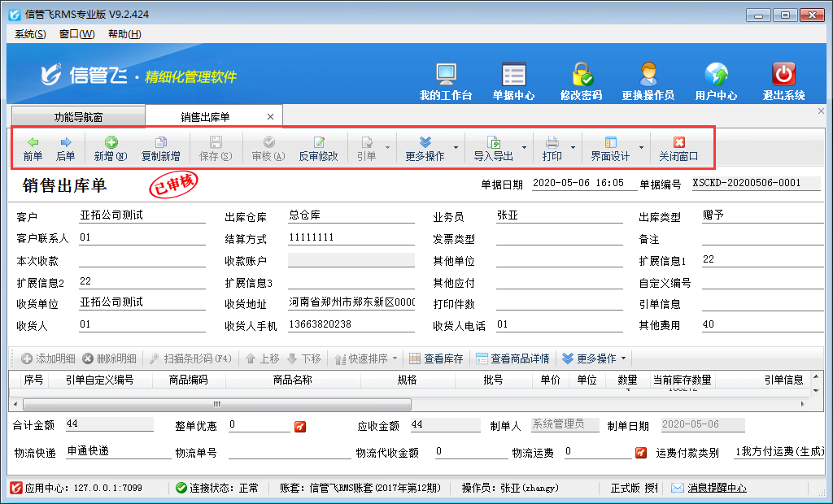The width and height of the screenshot is (833, 504).
Task: Open 我的工作台 from the header
Action: pyautogui.click(x=446, y=82)
